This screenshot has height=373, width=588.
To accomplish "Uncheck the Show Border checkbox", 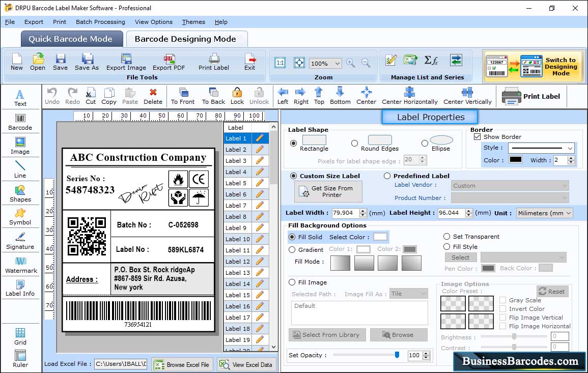I will tap(477, 137).
